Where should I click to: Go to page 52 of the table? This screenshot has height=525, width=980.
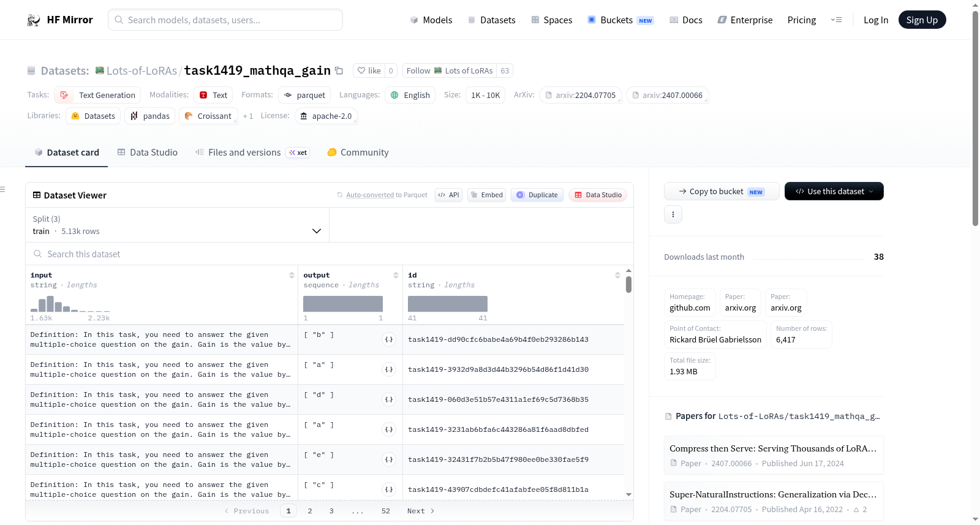(x=386, y=511)
